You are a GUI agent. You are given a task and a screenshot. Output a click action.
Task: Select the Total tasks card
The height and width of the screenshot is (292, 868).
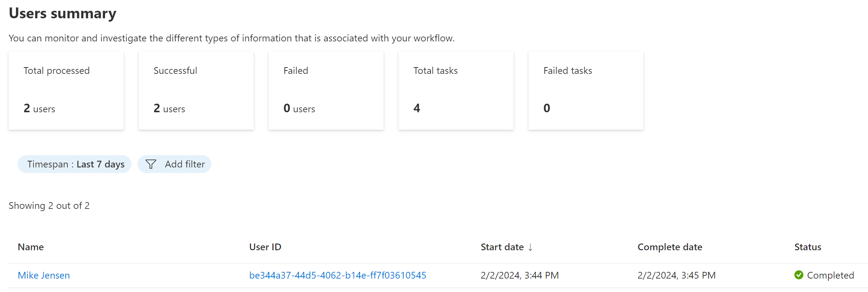456,91
